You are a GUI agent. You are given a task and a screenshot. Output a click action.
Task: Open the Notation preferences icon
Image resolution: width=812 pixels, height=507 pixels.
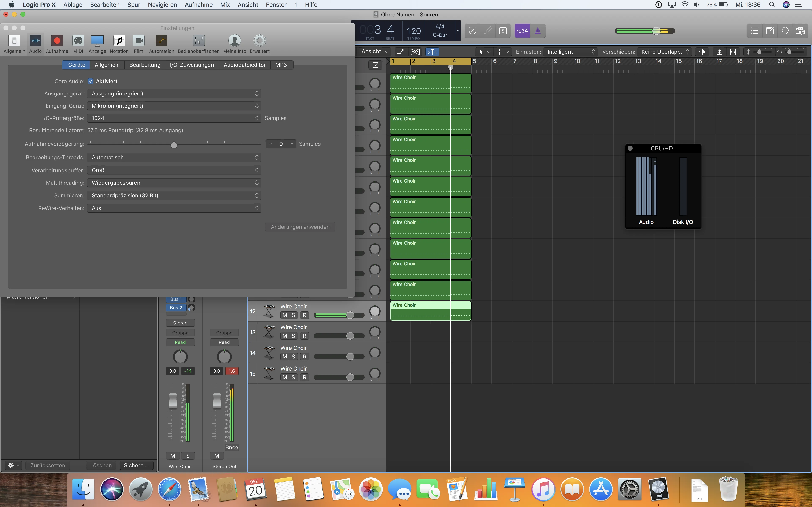[119, 44]
